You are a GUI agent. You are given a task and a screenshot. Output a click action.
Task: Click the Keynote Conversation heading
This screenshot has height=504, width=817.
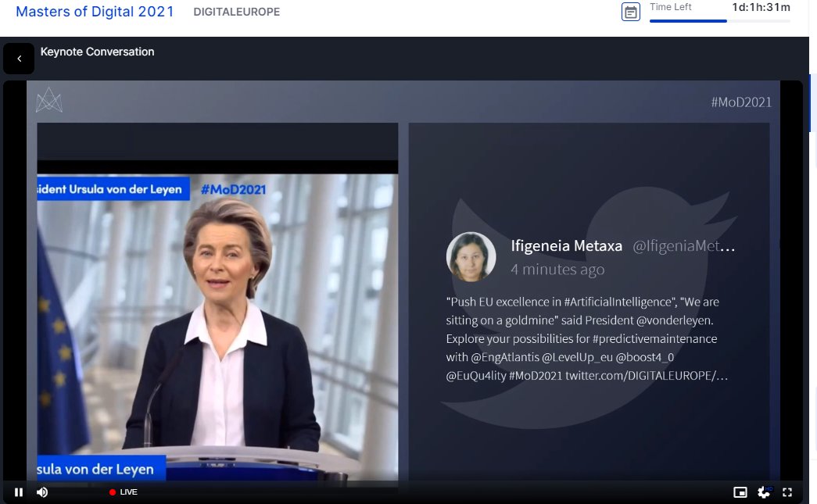98,52
